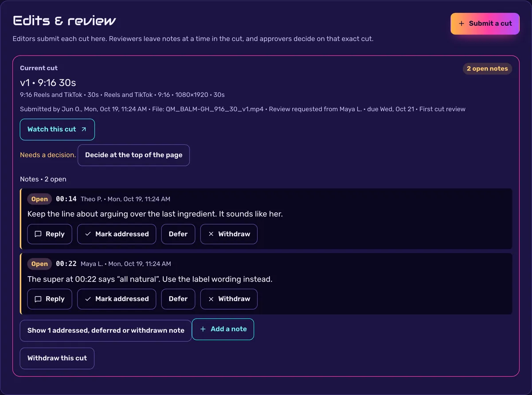Click the reply bubble icon on Theo P.'s note

pyautogui.click(x=38, y=234)
